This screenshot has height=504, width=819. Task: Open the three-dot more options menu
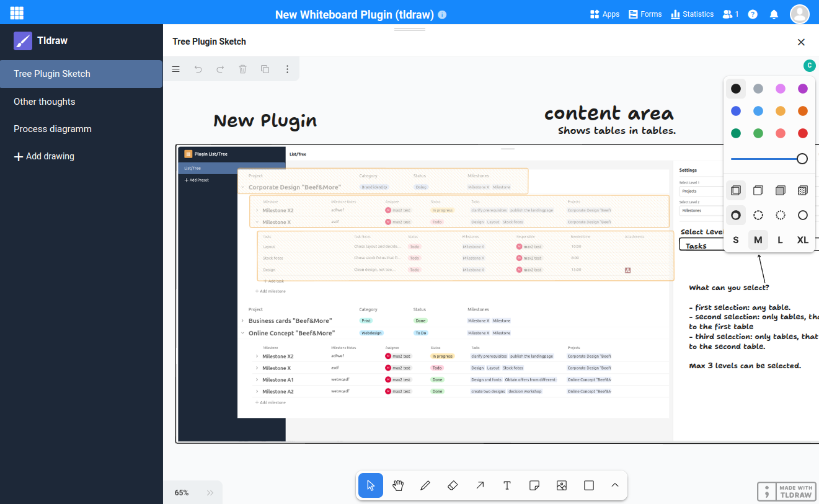pos(287,69)
